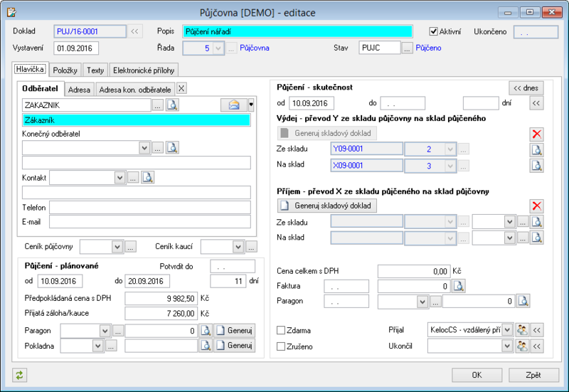The height and width of the screenshot is (392, 569).
Task: Click the Telefon input field
Action: 150,207
